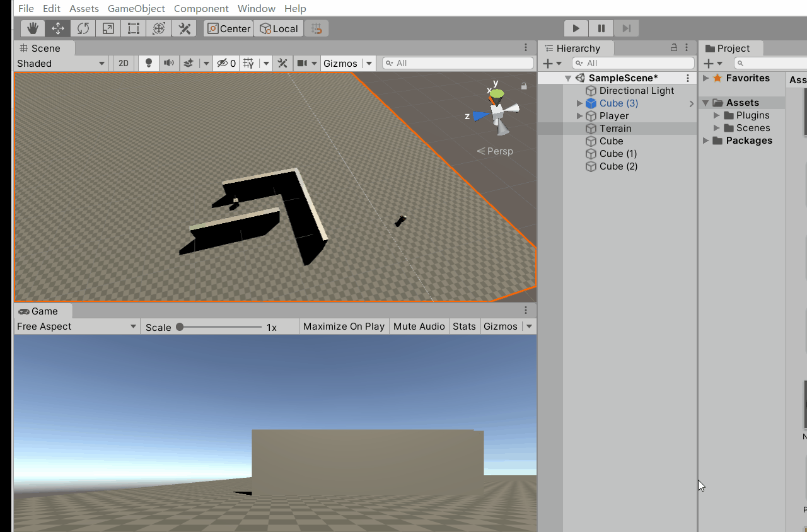Image resolution: width=807 pixels, height=532 pixels.
Task: Toggle 2D view mode
Action: [124, 63]
